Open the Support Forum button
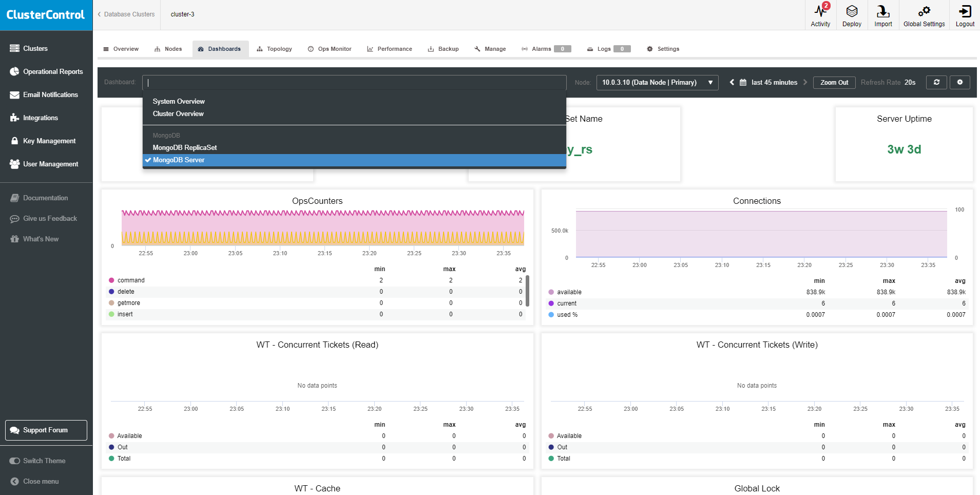This screenshot has height=495, width=980. [46, 430]
